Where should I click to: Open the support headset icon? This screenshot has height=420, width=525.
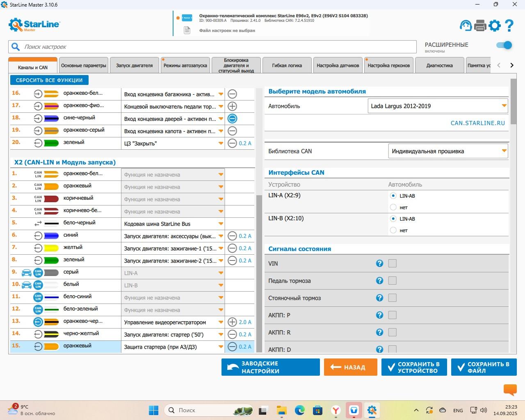tap(466, 25)
